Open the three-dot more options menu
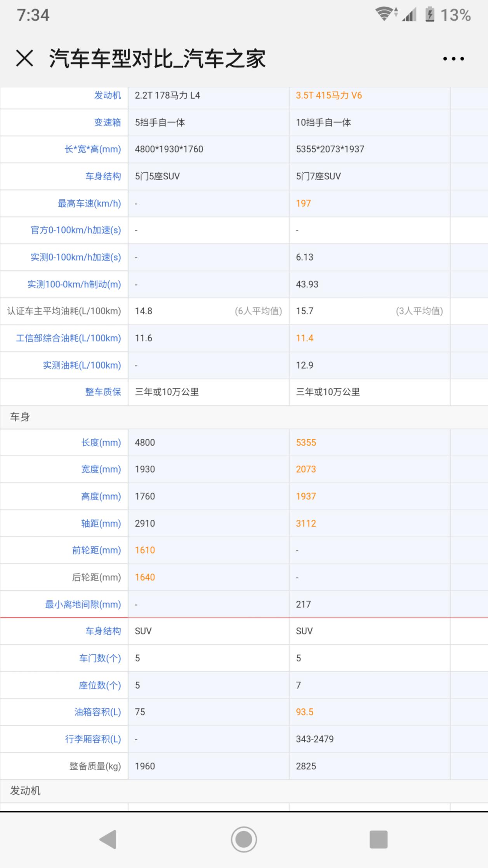 tap(453, 59)
